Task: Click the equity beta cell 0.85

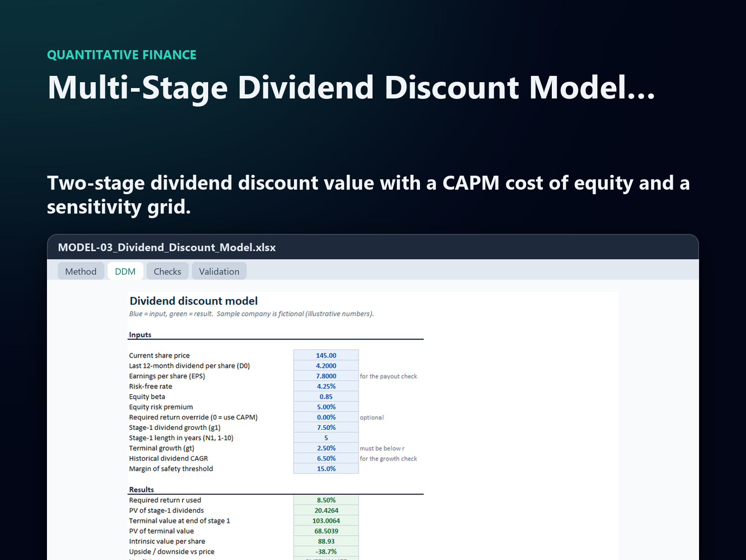Action: [x=326, y=397]
